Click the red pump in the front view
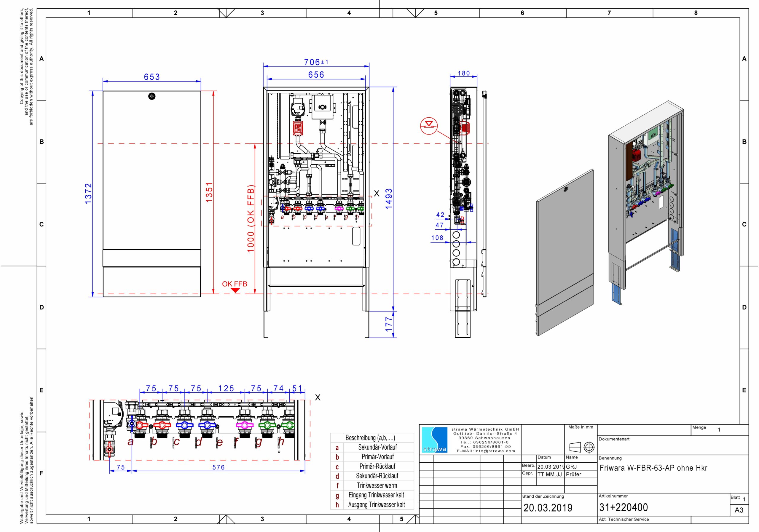The height and width of the screenshot is (532, 759). pos(298,129)
